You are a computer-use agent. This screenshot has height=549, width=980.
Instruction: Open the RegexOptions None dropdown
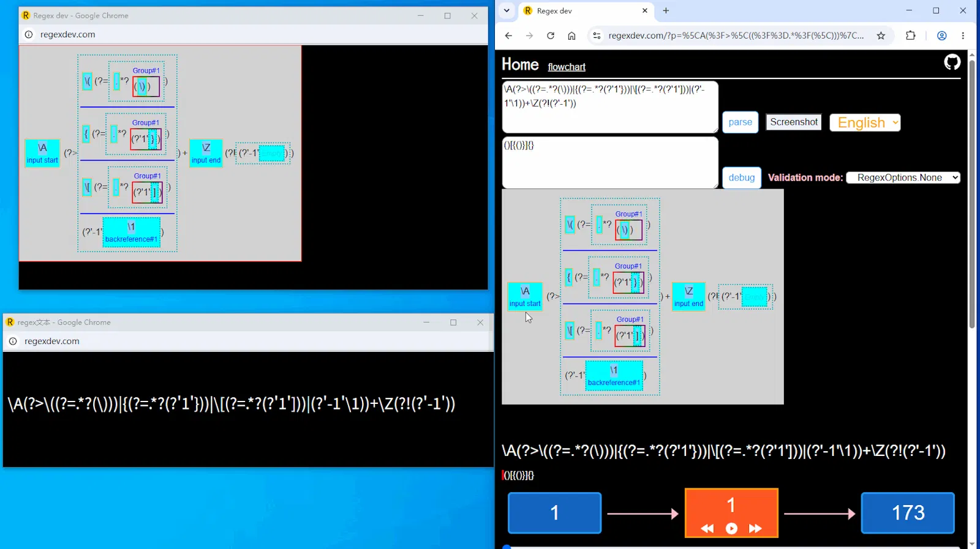click(x=903, y=177)
